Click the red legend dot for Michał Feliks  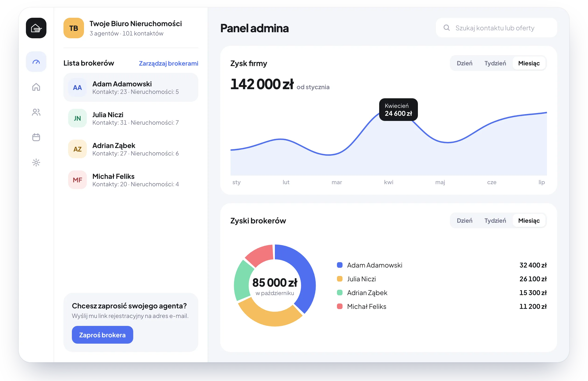point(340,306)
